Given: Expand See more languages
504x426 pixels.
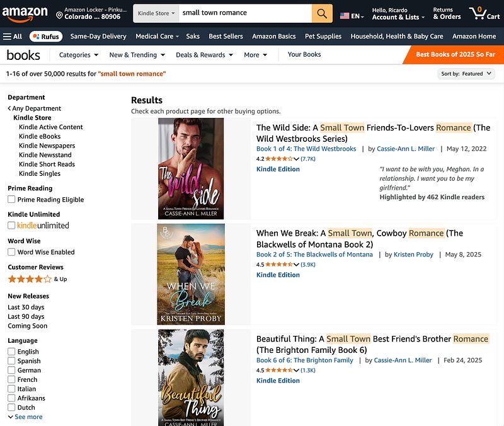Looking at the screenshot, I should tap(25, 417).
